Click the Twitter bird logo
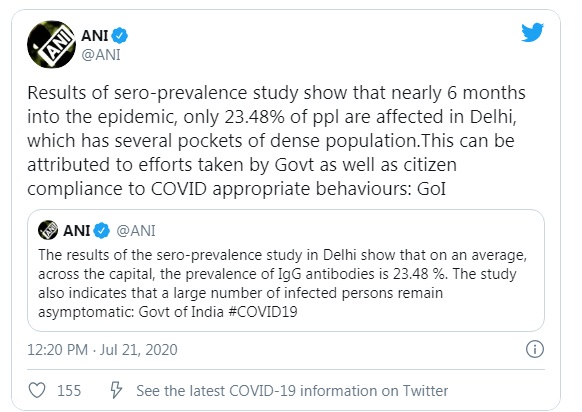 coord(532,32)
